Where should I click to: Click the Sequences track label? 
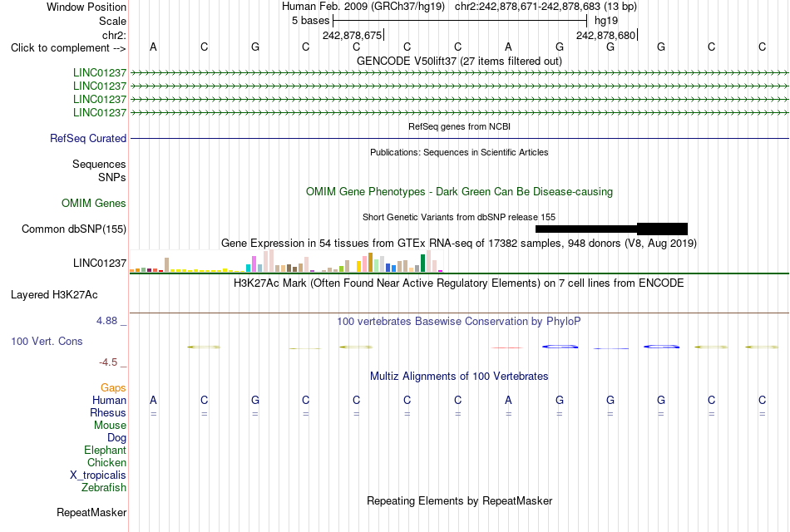click(x=99, y=165)
